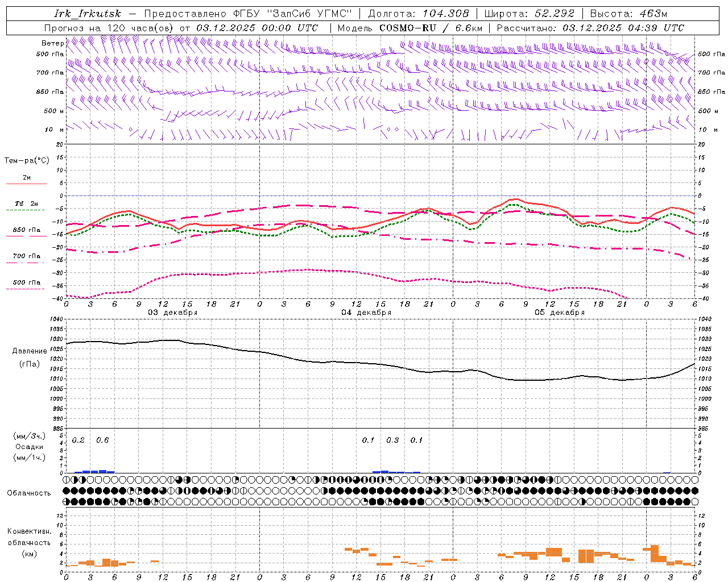The width and height of the screenshot is (728, 582).
Task: Click the (км) unit of convective cloud panel
Action: [29, 554]
